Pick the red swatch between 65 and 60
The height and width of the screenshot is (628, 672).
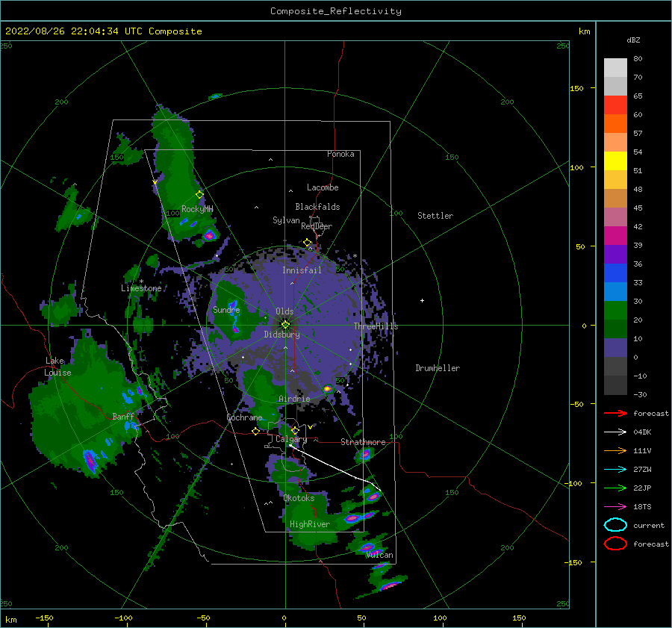tap(615, 105)
